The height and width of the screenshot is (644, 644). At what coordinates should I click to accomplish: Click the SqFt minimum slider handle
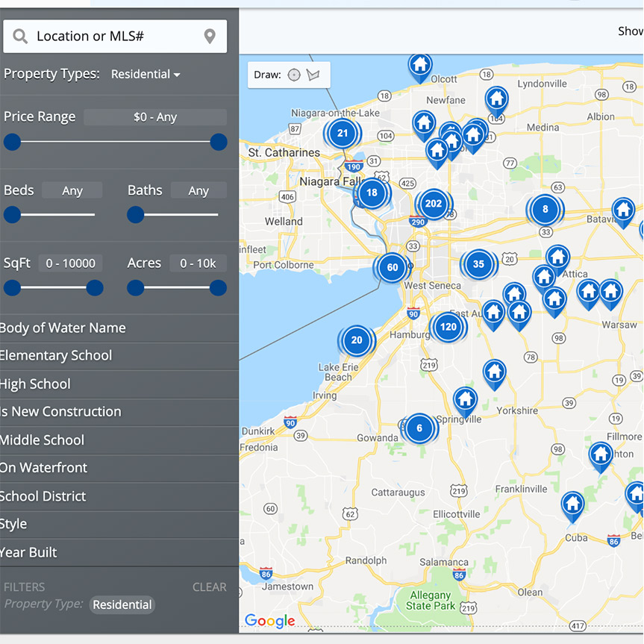(x=13, y=288)
